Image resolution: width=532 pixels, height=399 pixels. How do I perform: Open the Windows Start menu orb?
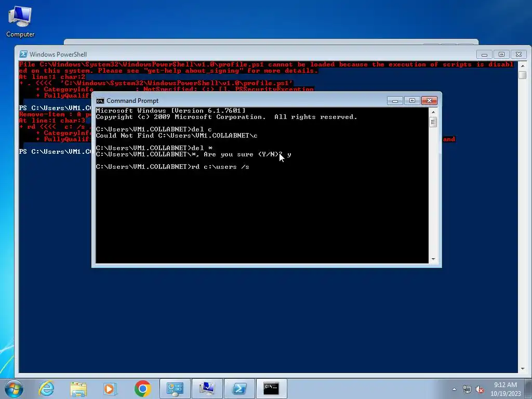click(14, 389)
